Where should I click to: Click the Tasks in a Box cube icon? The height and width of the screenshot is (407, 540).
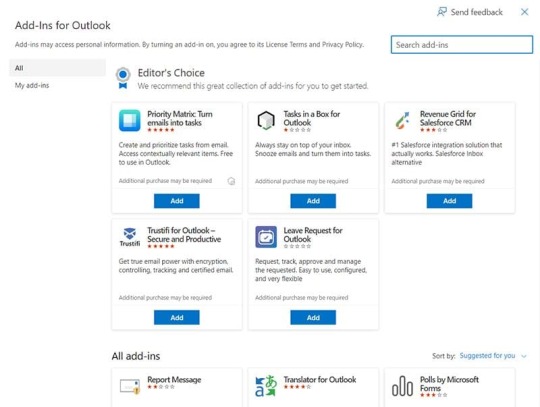point(266,121)
